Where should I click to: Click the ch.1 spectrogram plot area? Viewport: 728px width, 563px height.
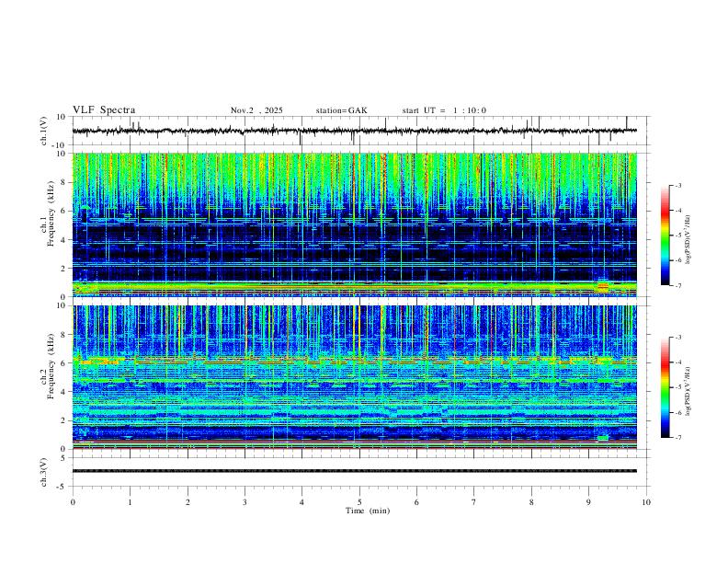click(354, 224)
